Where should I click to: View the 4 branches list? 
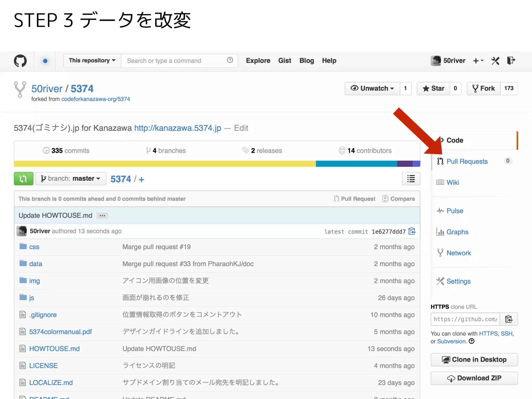166,151
